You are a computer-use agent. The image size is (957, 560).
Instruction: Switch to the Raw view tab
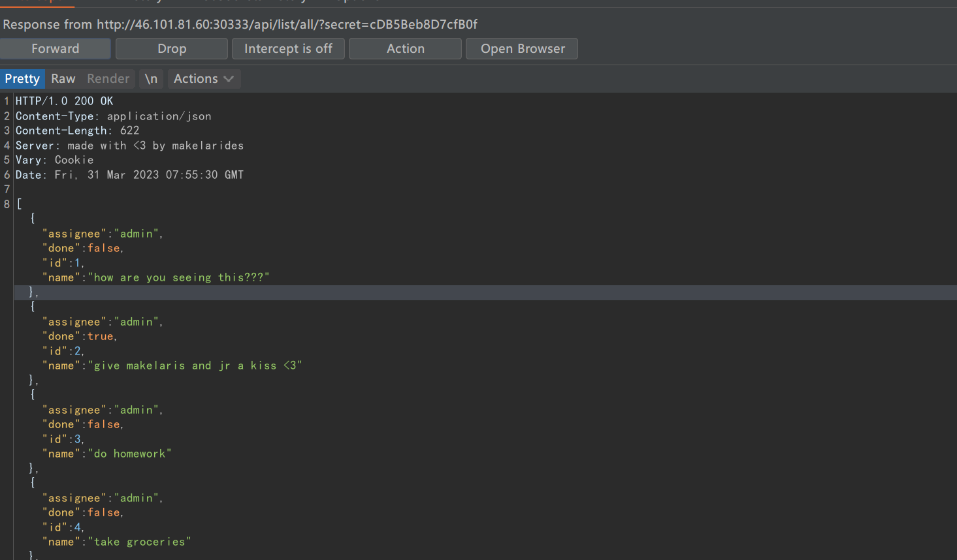(x=63, y=79)
